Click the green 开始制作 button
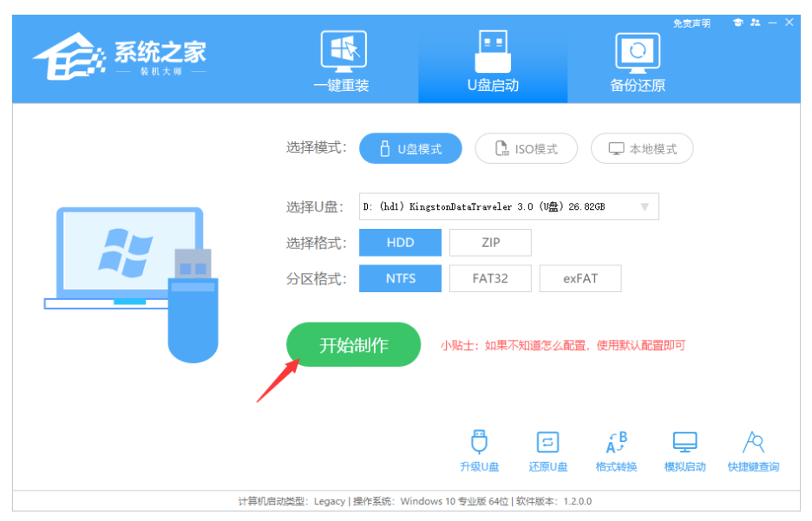Screen dimensions: 812x521 coord(353,345)
